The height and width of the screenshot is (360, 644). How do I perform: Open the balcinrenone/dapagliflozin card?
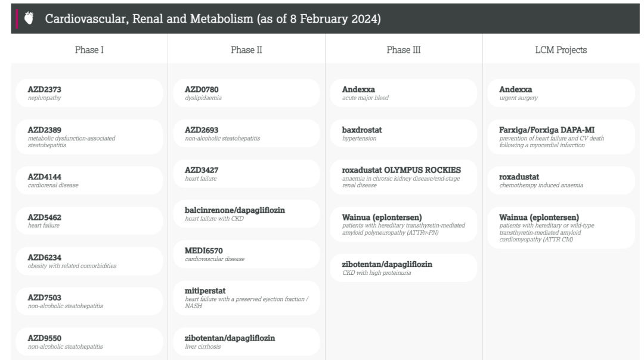coord(246,214)
